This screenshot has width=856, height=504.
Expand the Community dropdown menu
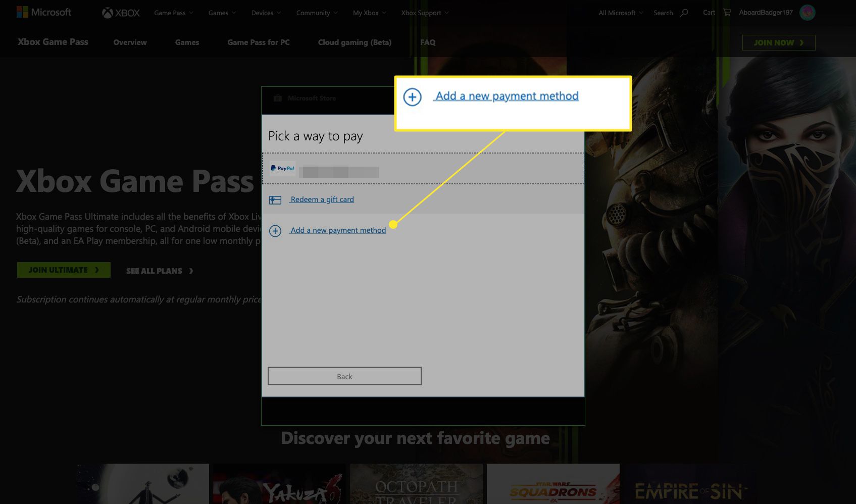point(317,13)
